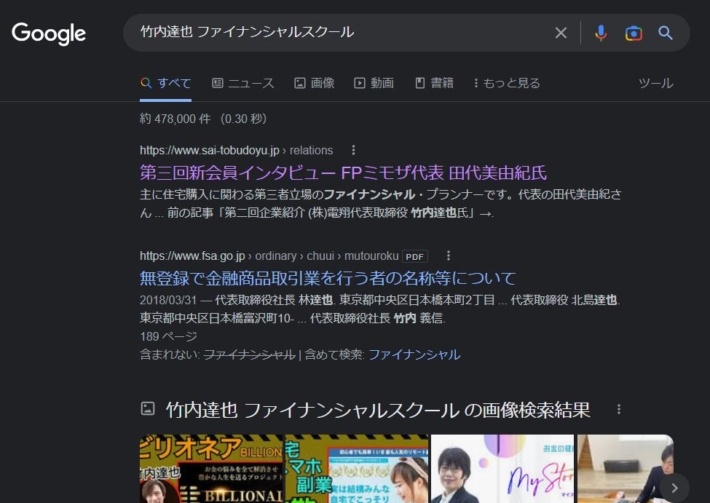Switch to the 動画 tab
Screen dimensions: 710x503
click(374, 83)
